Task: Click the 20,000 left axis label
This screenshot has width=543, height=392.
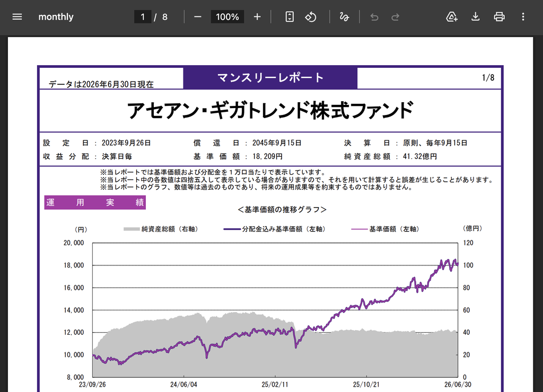Action: point(74,243)
